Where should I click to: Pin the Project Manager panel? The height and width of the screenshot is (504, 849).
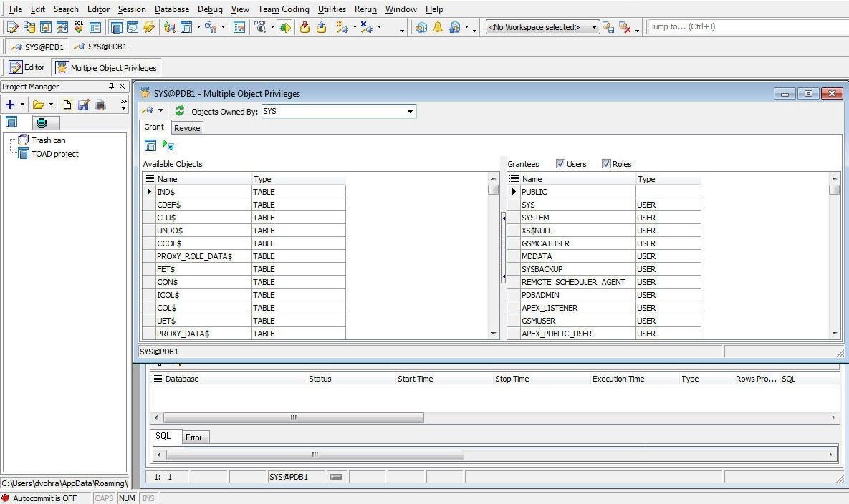click(x=111, y=87)
